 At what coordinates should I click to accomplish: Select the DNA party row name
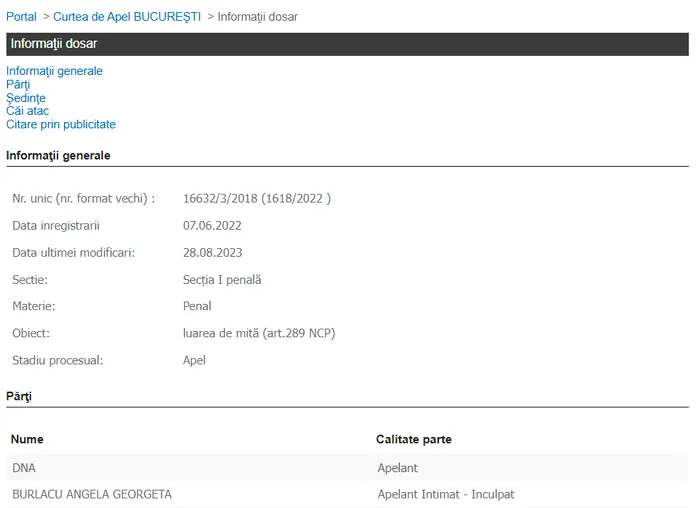pos(25,467)
